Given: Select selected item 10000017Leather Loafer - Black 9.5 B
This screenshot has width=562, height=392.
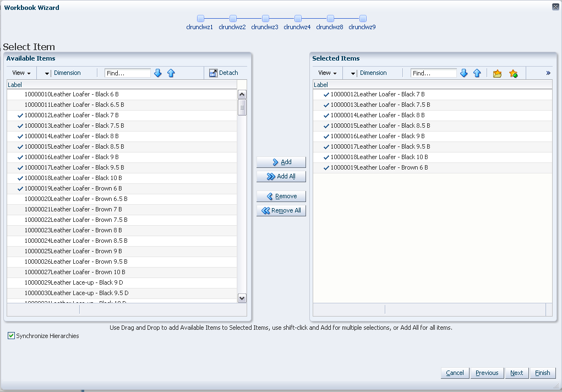Looking at the screenshot, I should 433,146.
